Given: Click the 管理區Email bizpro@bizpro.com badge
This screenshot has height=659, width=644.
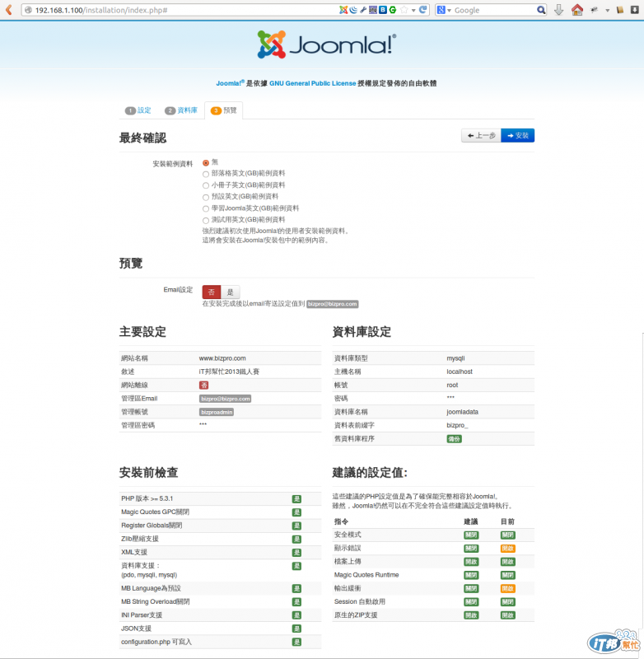Looking at the screenshot, I should pos(225,399).
